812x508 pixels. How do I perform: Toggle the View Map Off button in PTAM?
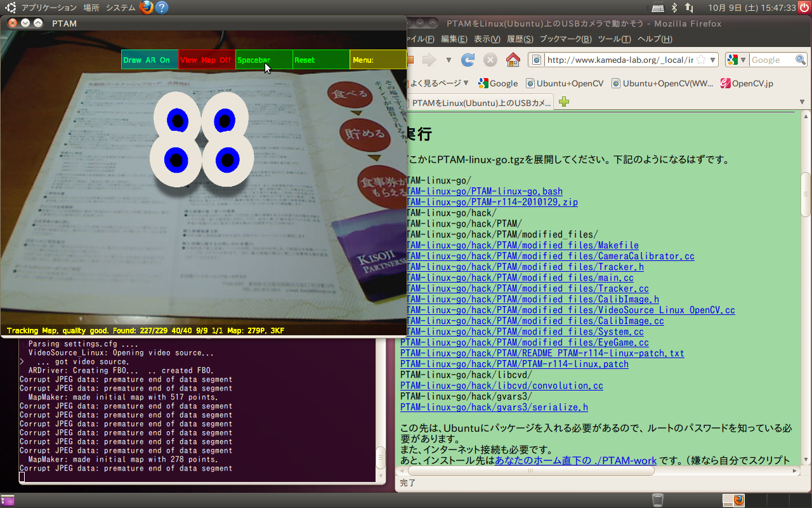coord(207,60)
